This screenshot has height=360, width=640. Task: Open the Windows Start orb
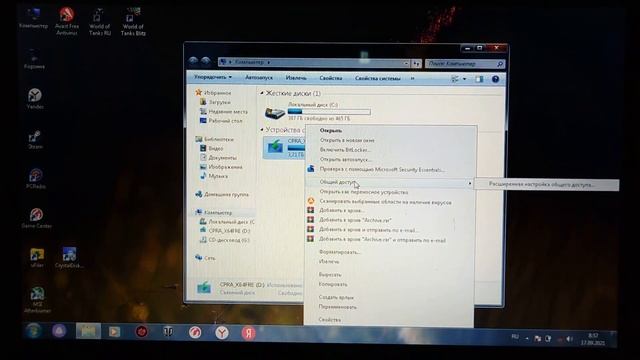pos(33,331)
